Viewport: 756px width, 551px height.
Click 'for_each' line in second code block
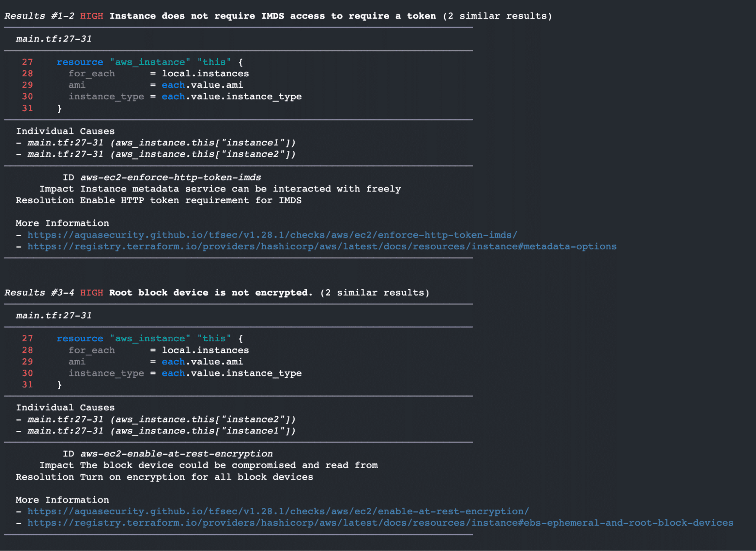point(158,350)
